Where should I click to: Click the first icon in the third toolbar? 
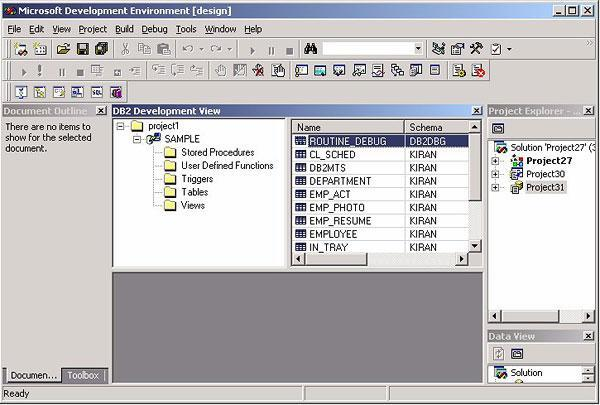pyautogui.click(x=21, y=92)
